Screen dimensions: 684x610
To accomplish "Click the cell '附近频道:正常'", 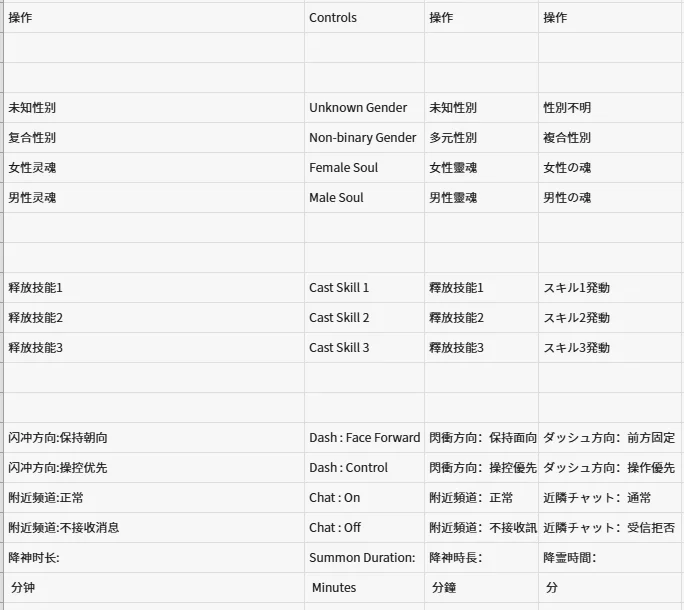I will pyautogui.click(x=154, y=498).
